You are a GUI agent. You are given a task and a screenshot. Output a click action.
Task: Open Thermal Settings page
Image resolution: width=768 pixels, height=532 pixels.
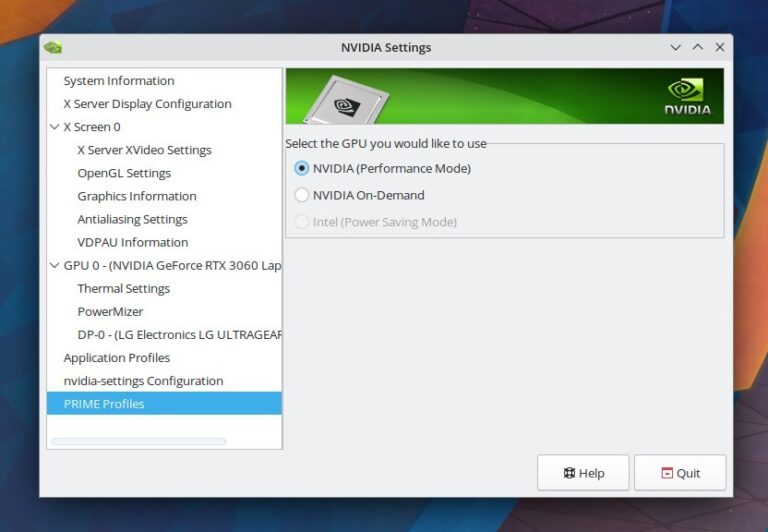click(123, 289)
